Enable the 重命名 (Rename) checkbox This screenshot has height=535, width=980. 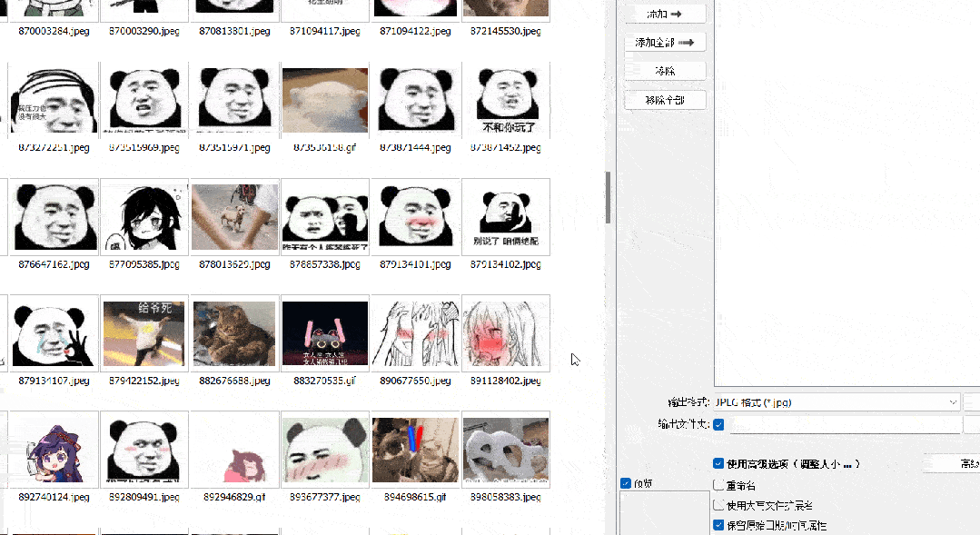coord(718,485)
